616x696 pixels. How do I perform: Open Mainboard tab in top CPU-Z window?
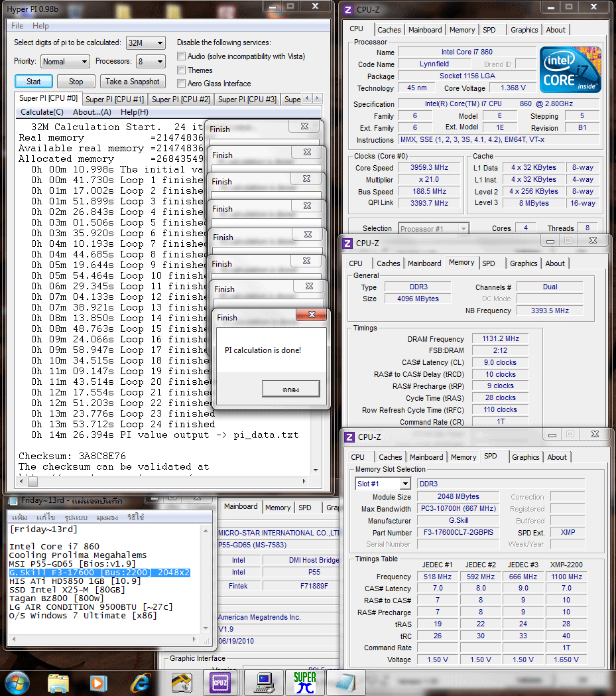pos(425,30)
